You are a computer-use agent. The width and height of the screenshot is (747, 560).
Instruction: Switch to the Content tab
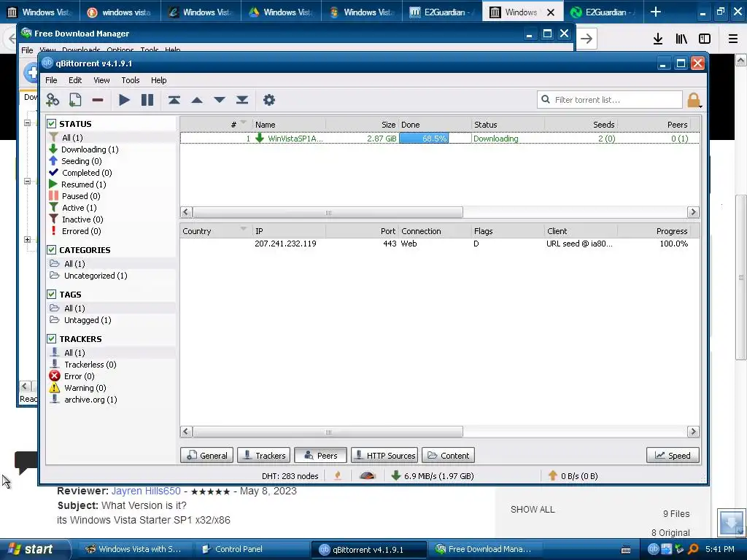(448, 455)
